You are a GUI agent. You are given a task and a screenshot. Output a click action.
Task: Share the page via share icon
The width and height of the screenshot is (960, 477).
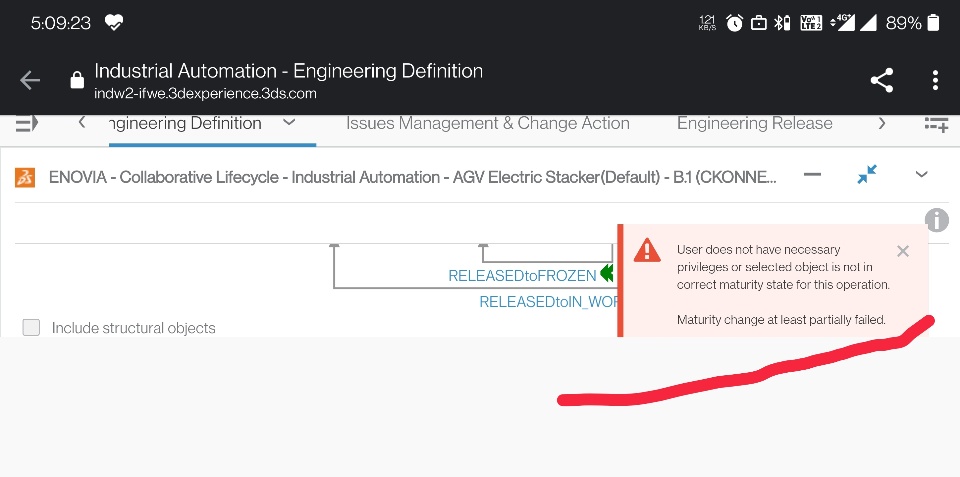pyautogui.click(x=881, y=81)
